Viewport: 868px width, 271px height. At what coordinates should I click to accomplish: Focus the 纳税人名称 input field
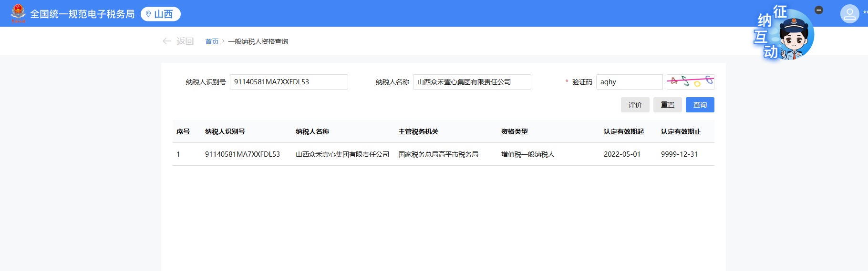coord(472,82)
